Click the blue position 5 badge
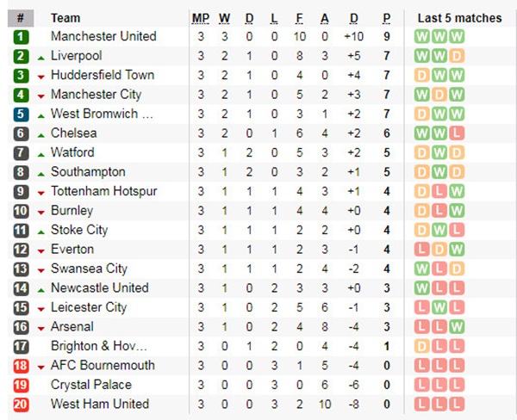The image size is (517, 420). tap(21, 114)
